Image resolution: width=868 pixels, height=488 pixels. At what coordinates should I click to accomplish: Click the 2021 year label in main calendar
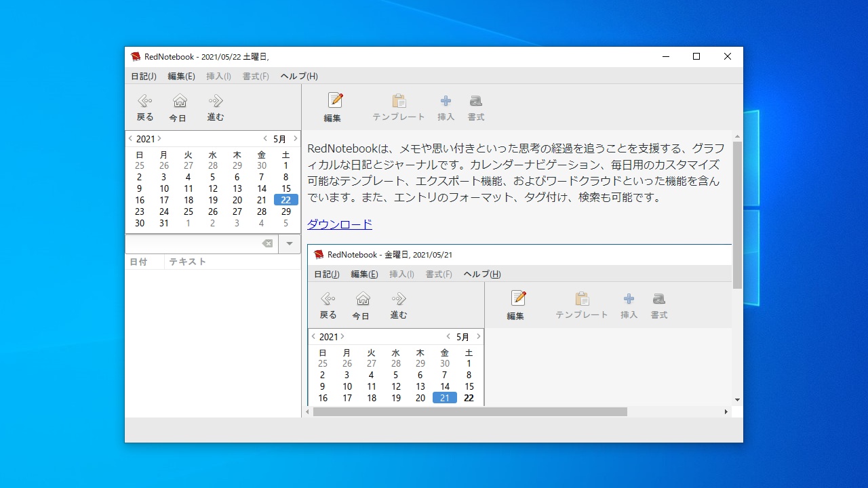(145, 139)
